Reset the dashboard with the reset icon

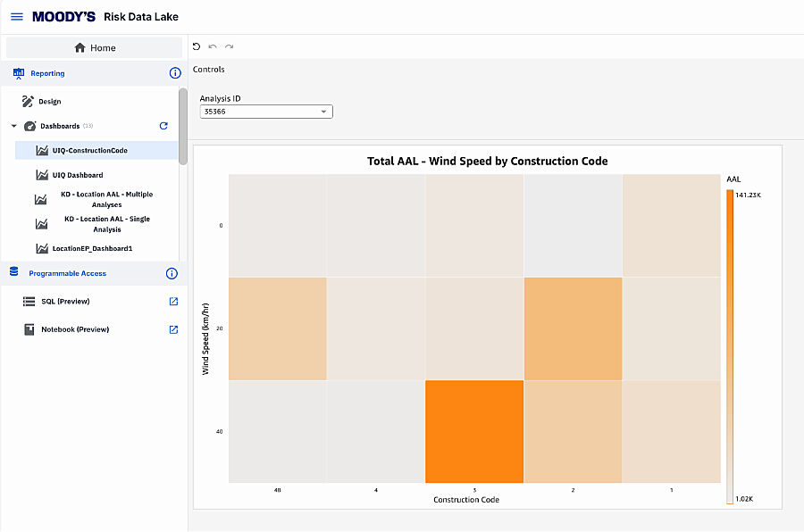tap(197, 46)
